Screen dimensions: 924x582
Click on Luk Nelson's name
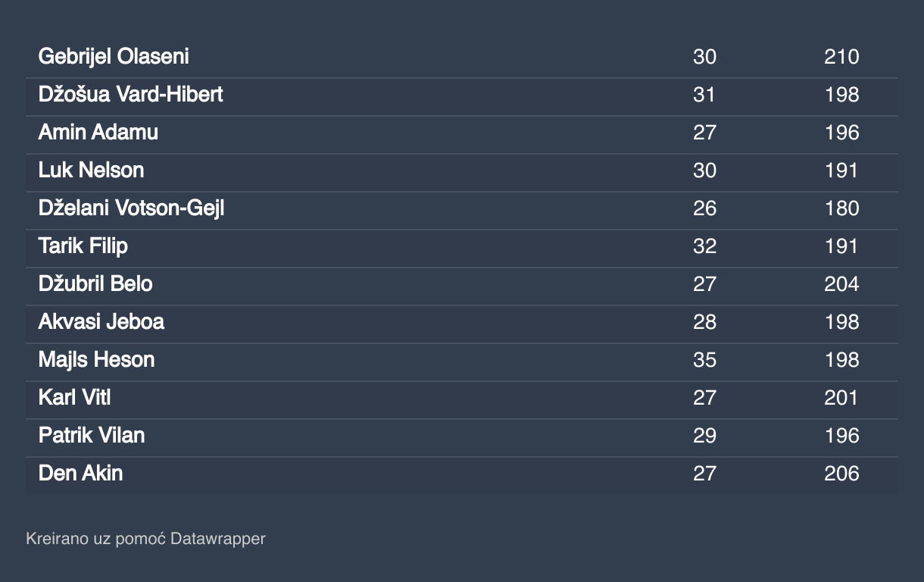click(x=91, y=171)
